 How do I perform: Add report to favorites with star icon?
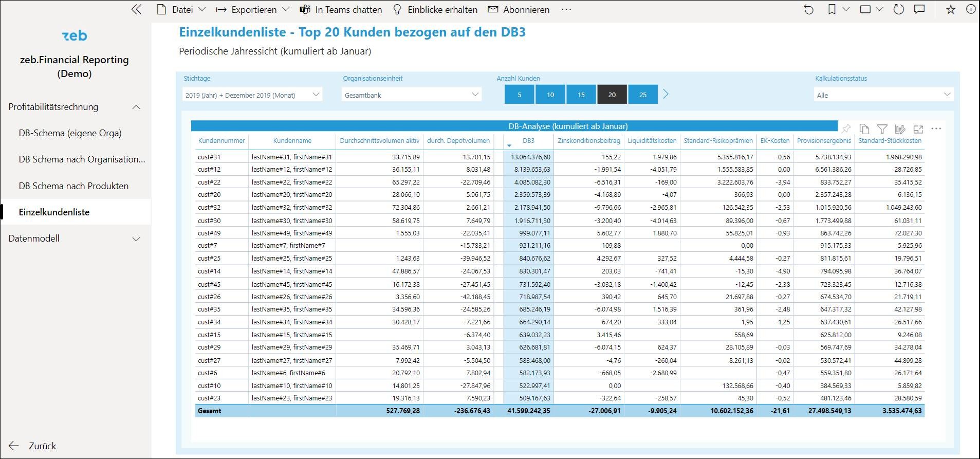click(951, 10)
